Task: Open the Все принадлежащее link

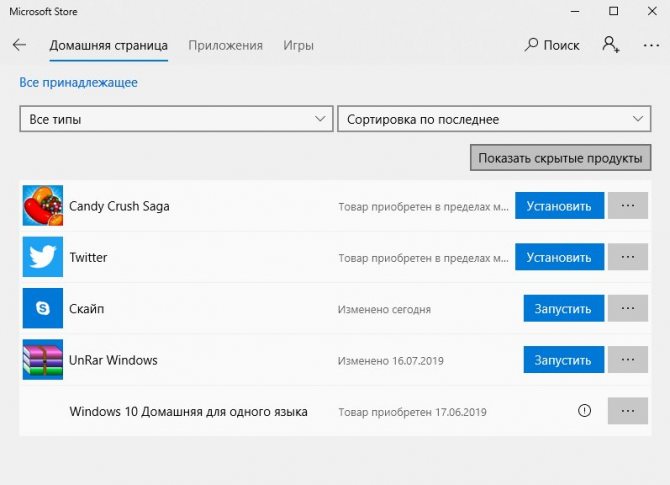Action: pyautogui.click(x=79, y=82)
